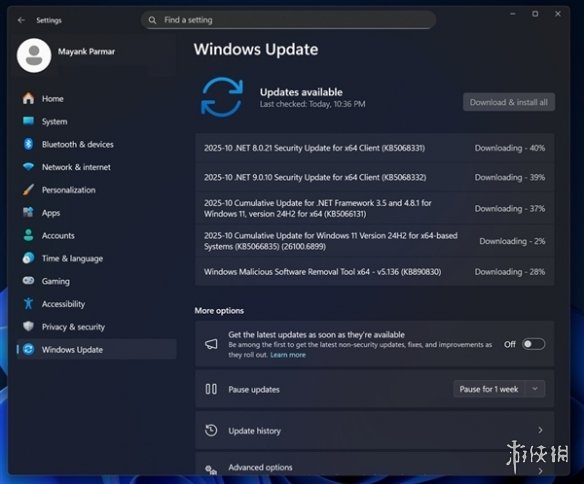Click Download & install all button
This screenshot has height=484, width=584.
pos(509,102)
